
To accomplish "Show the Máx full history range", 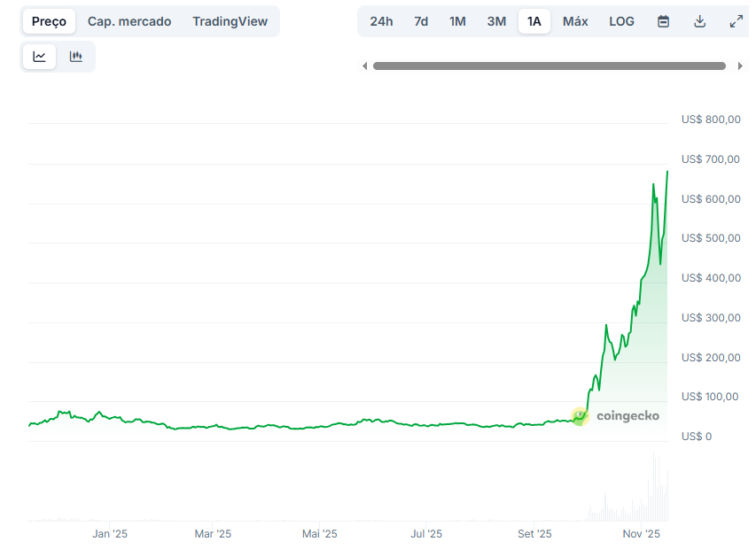I will click(575, 21).
